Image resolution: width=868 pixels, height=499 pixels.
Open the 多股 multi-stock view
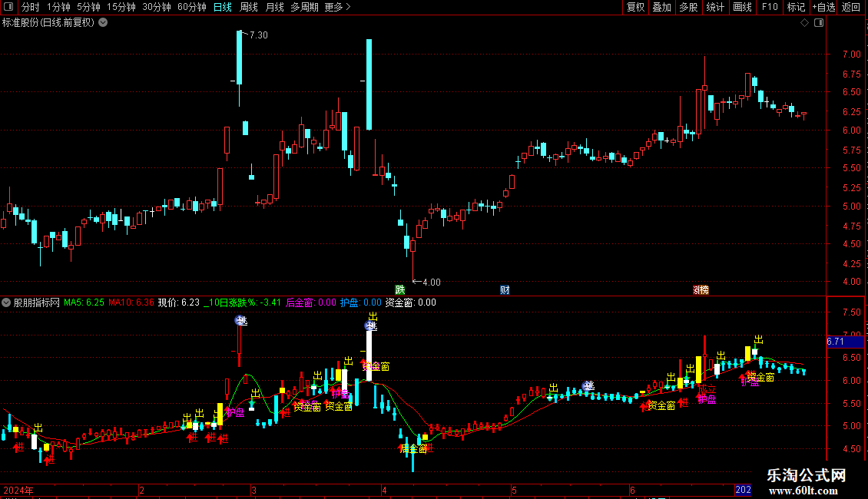(689, 7)
